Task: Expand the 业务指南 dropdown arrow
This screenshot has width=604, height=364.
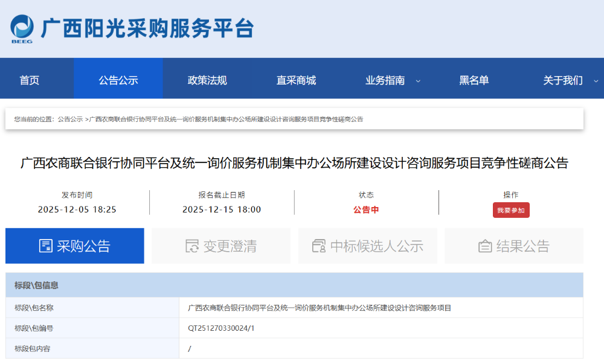Action: (x=418, y=81)
